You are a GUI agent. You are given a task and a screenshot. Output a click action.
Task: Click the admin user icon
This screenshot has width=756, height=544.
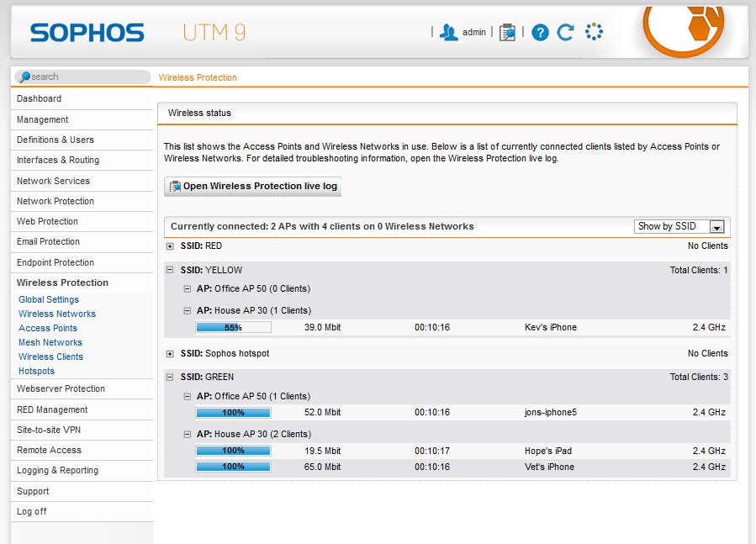point(448,32)
